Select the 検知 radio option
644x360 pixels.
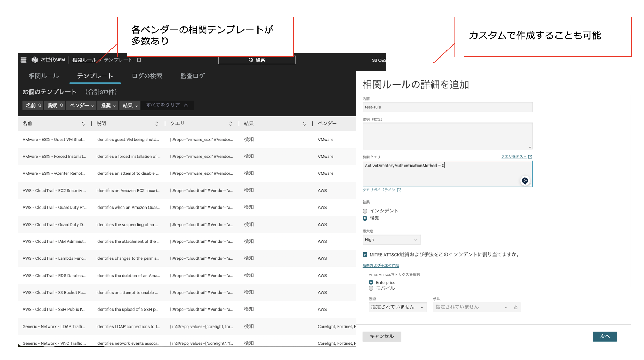tap(365, 218)
